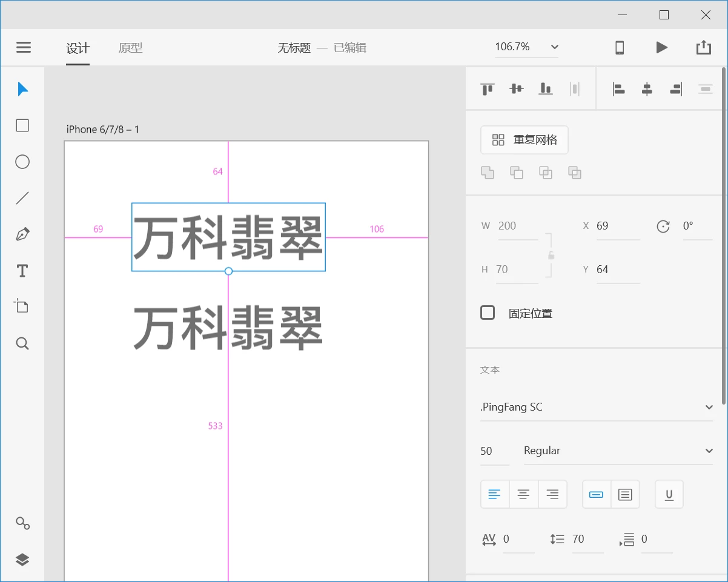Open the hamburger main menu
Screen dimensions: 728x582
tap(24, 47)
